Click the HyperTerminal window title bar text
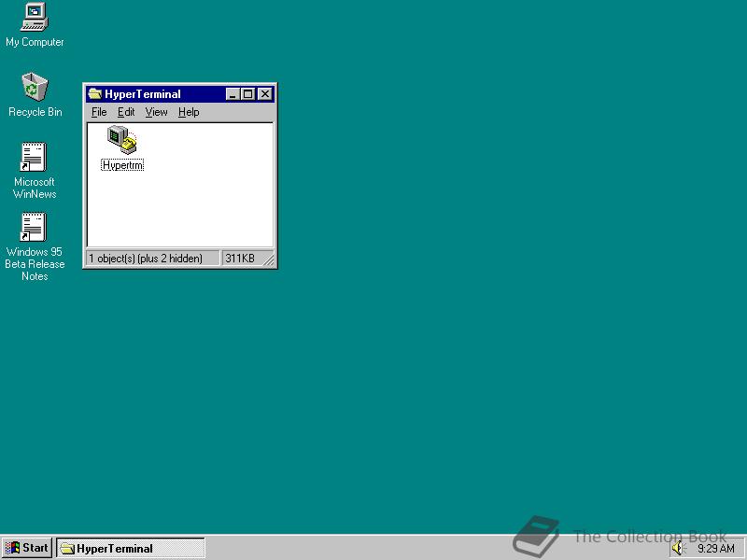Screen dimensions: 747x560 click(x=143, y=94)
